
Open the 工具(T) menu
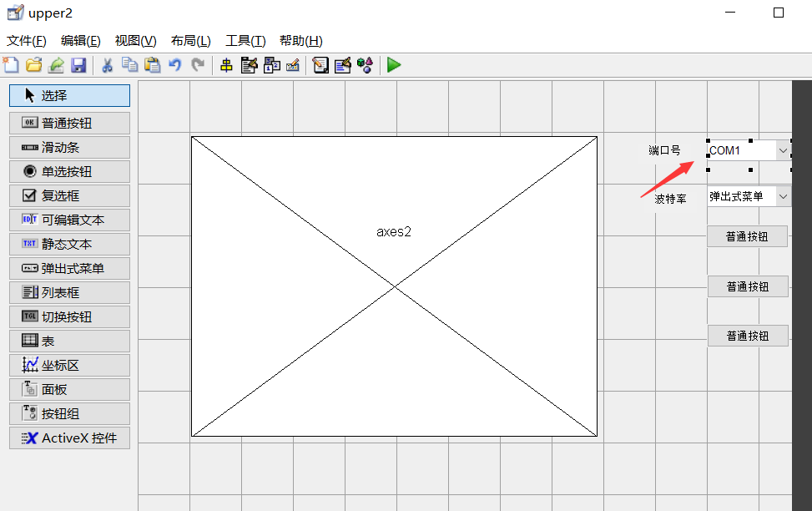click(245, 40)
